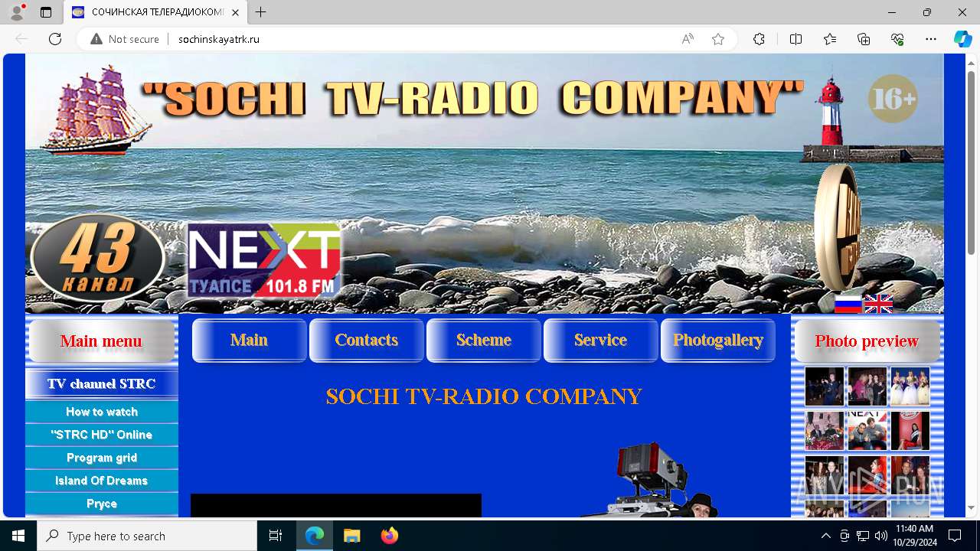
Task: Open the How to watch link
Action: pos(102,412)
